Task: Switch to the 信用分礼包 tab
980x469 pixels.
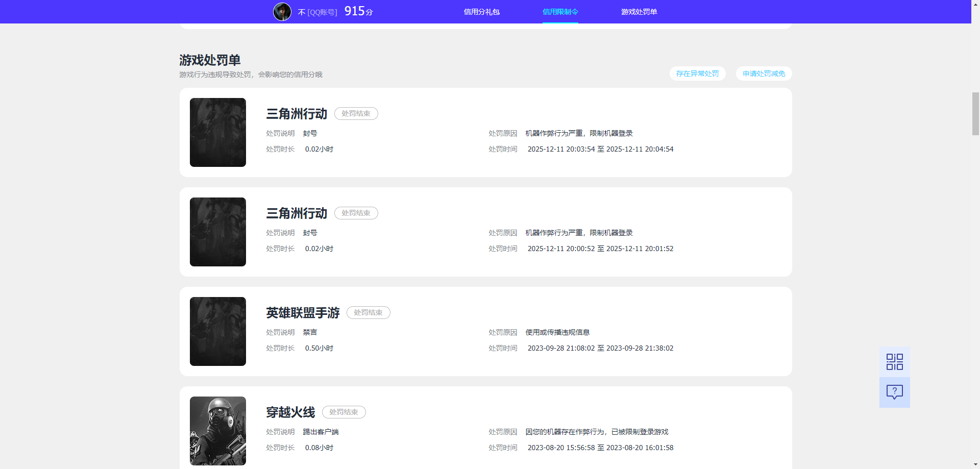Action: coord(481,11)
